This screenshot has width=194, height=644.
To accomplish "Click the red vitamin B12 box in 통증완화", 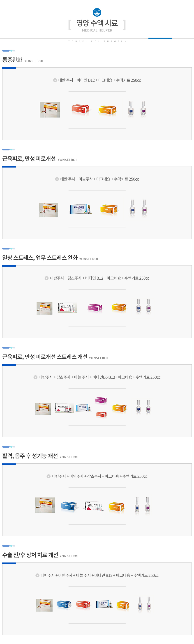I will tap(81, 109).
